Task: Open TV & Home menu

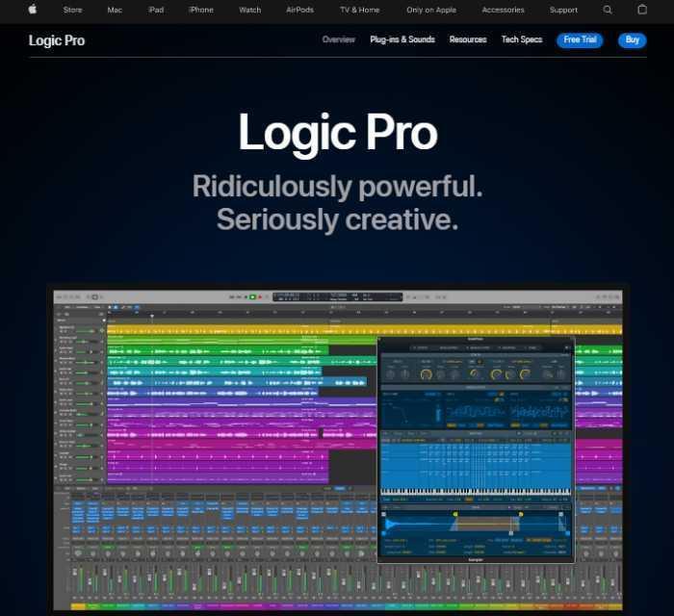Action: pos(359,10)
